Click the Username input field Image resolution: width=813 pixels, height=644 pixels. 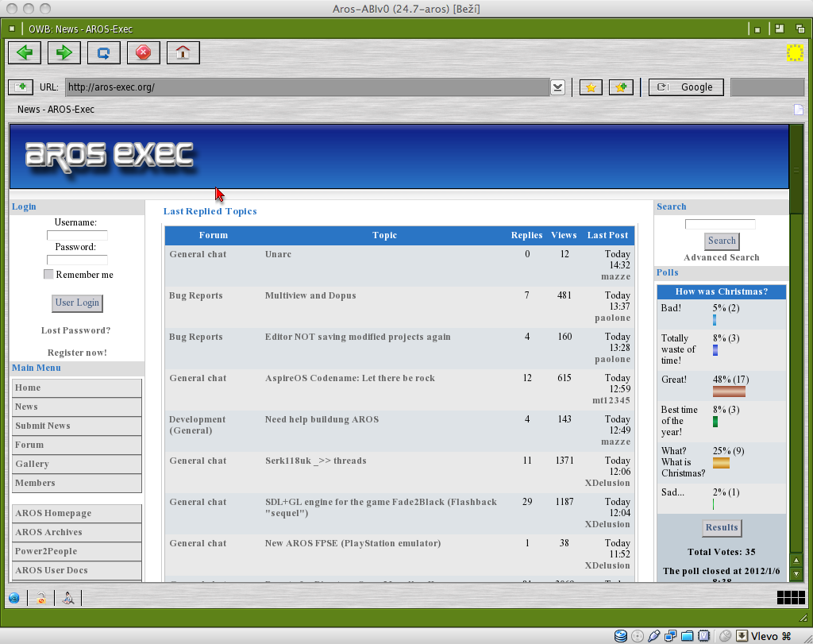tap(77, 235)
